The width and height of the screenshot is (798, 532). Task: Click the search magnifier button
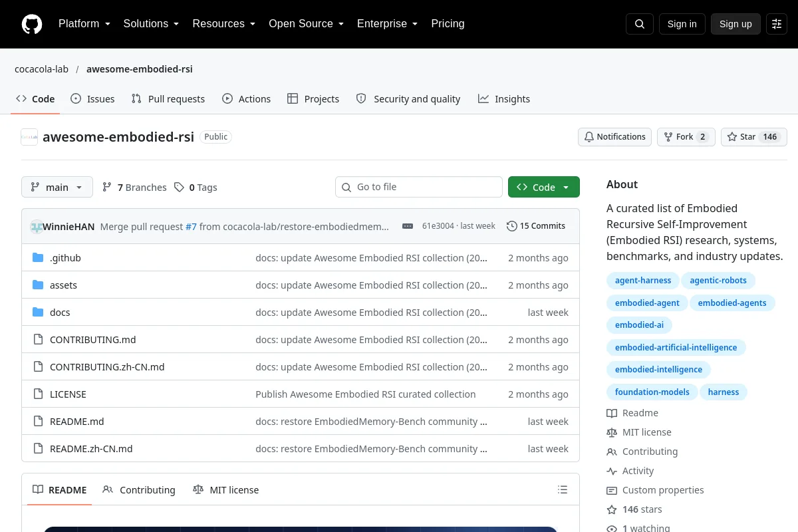pyautogui.click(x=640, y=24)
